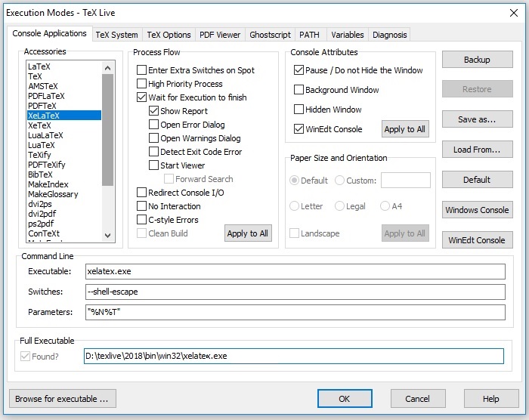Click the Default button on the right

coord(478,180)
